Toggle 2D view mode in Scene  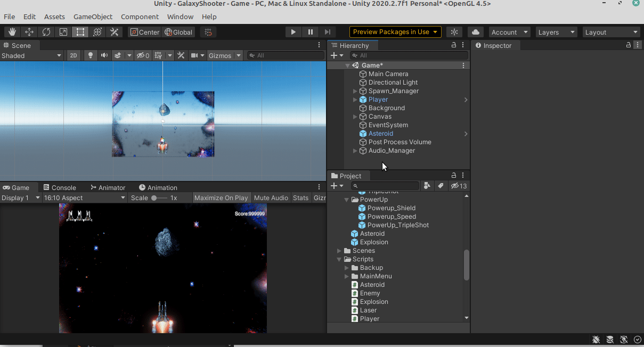tap(74, 55)
